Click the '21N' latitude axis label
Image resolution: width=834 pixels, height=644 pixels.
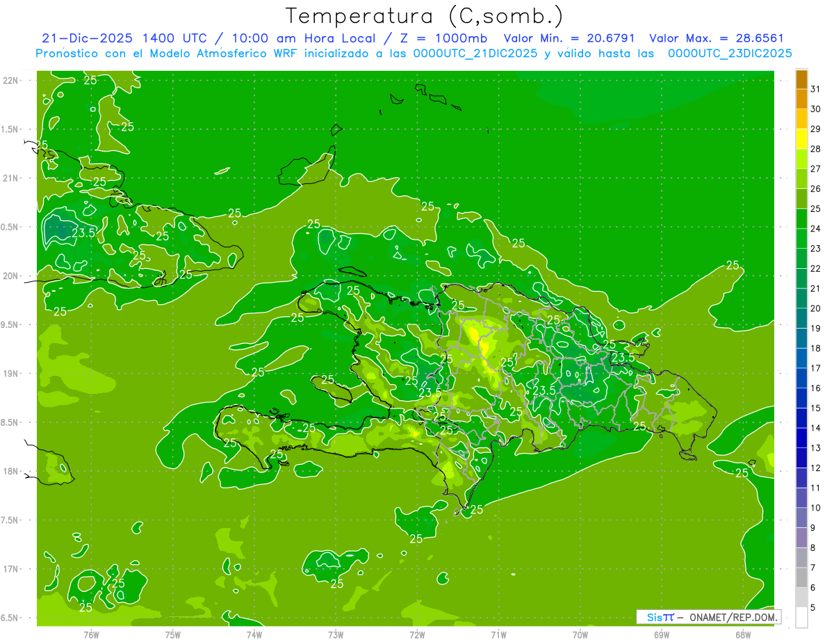point(12,178)
